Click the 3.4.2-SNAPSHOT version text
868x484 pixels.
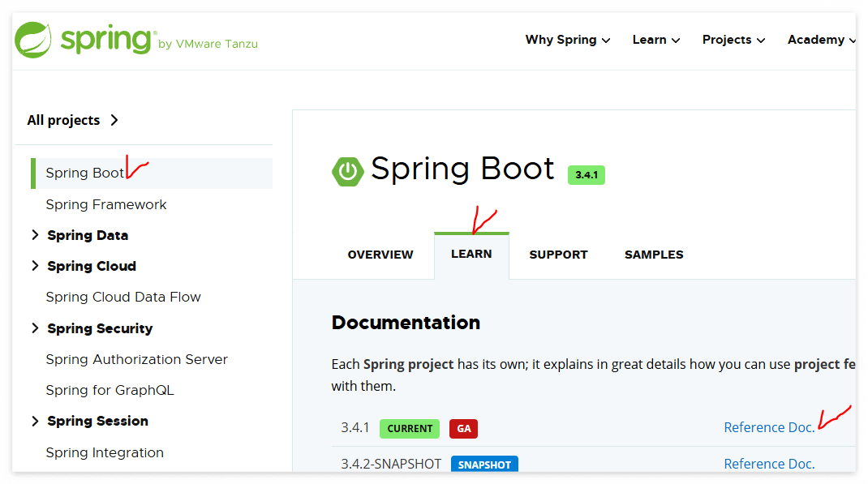pyautogui.click(x=391, y=464)
